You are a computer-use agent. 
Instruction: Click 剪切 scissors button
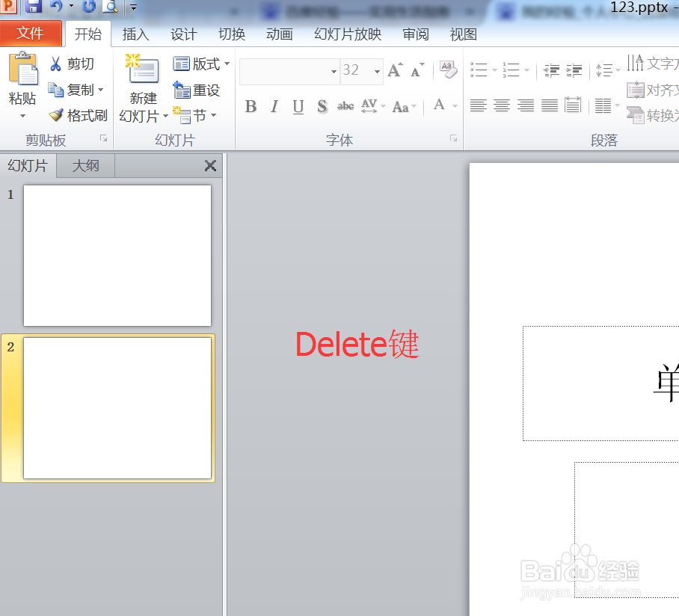72,64
